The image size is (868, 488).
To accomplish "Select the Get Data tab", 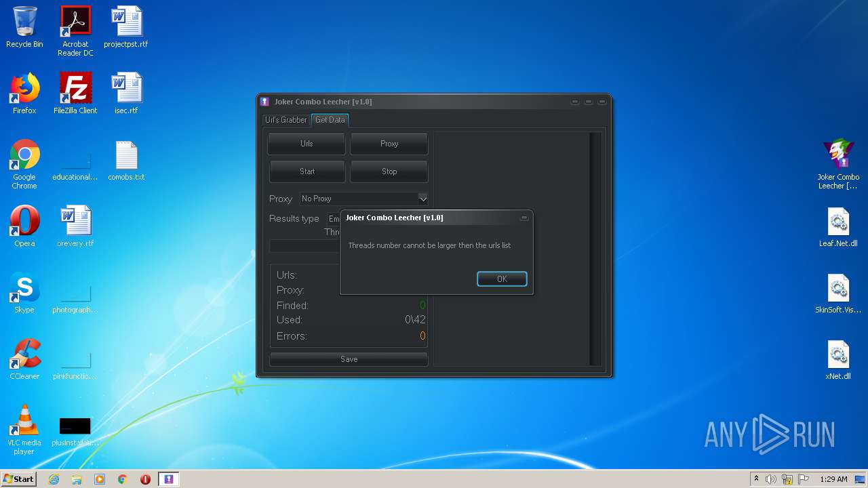I will pos(330,120).
